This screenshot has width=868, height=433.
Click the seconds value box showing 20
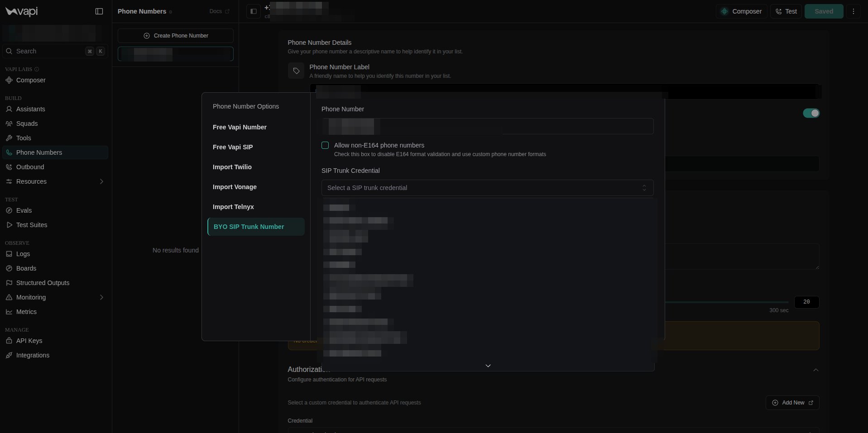806,302
